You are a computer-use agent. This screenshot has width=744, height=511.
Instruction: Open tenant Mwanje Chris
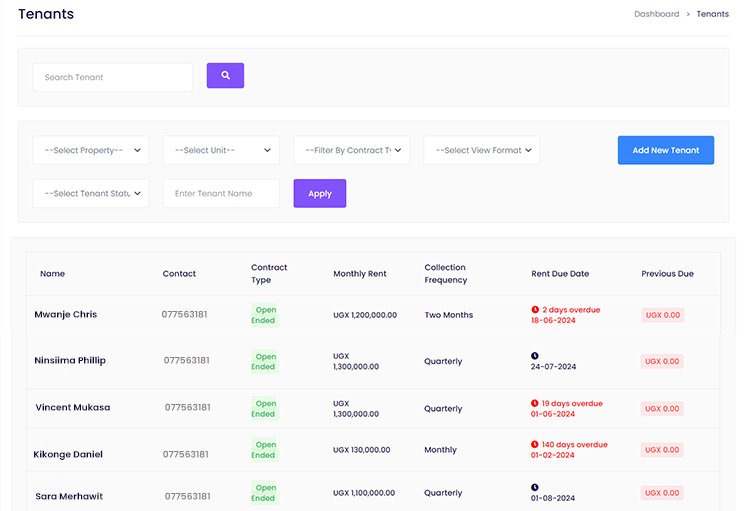pos(66,314)
